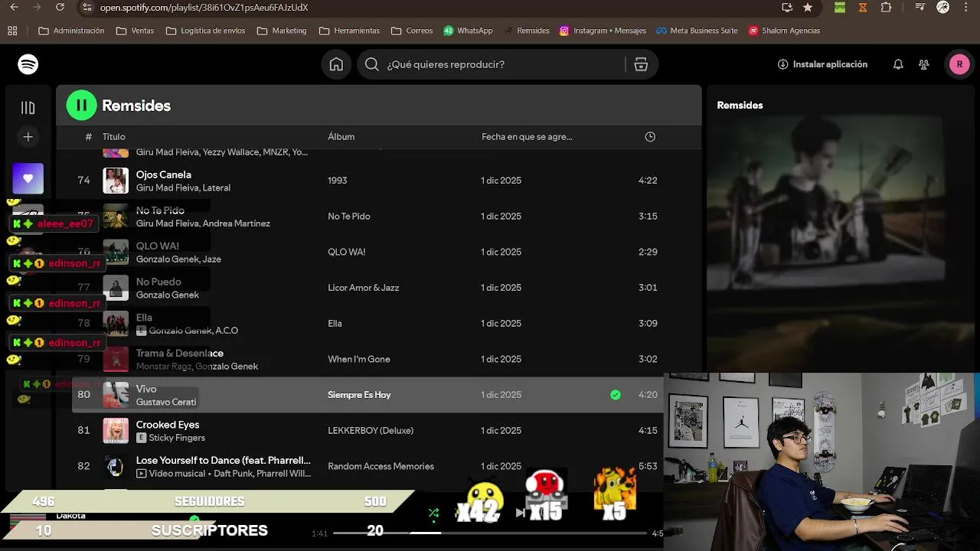Play Ojos Canela track title
980x551 pixels.
tap(164, 174)
